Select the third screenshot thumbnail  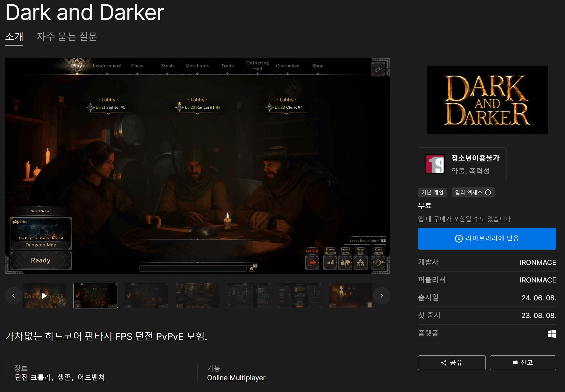pos(146,296)
